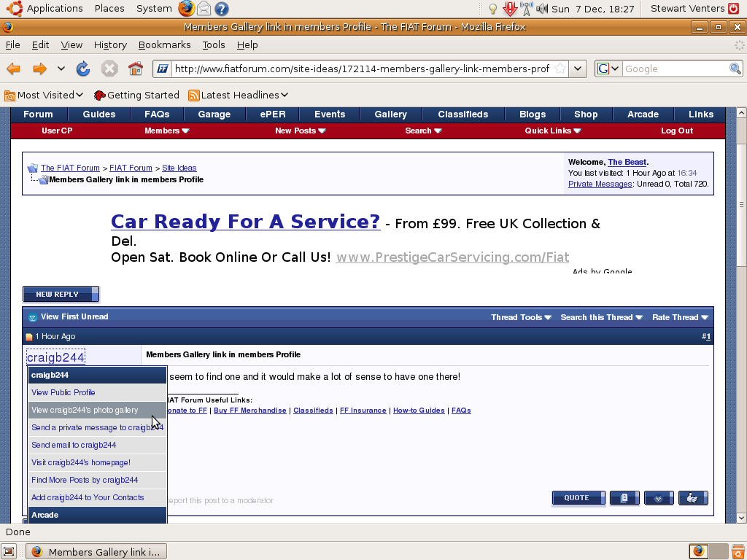Open the home page icon
The height and width of the screenshot is (560, 747).
(135, 69)
